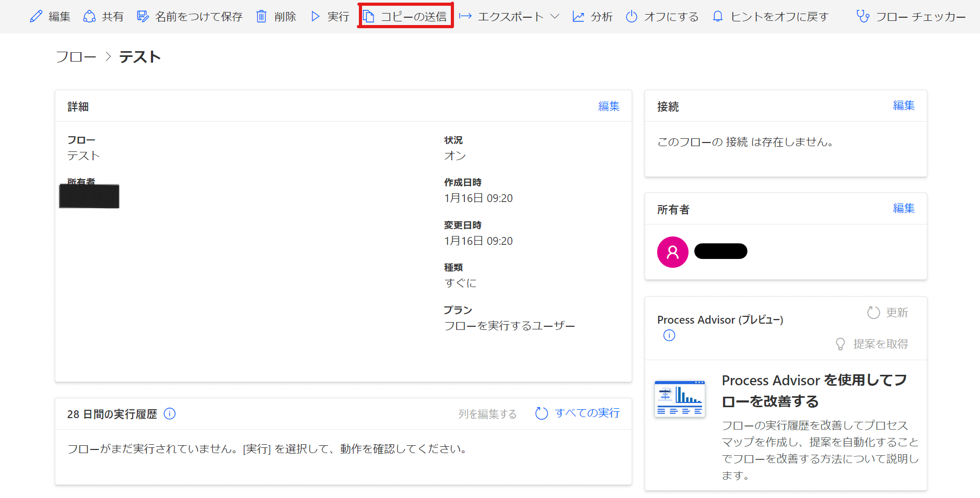
Task: Click the Process Advisor chart thumbnail
Action: pos(680,399)
